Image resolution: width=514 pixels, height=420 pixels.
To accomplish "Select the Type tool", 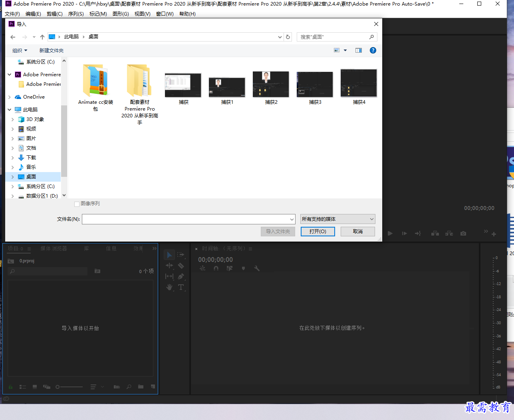I will click(181, 287).
